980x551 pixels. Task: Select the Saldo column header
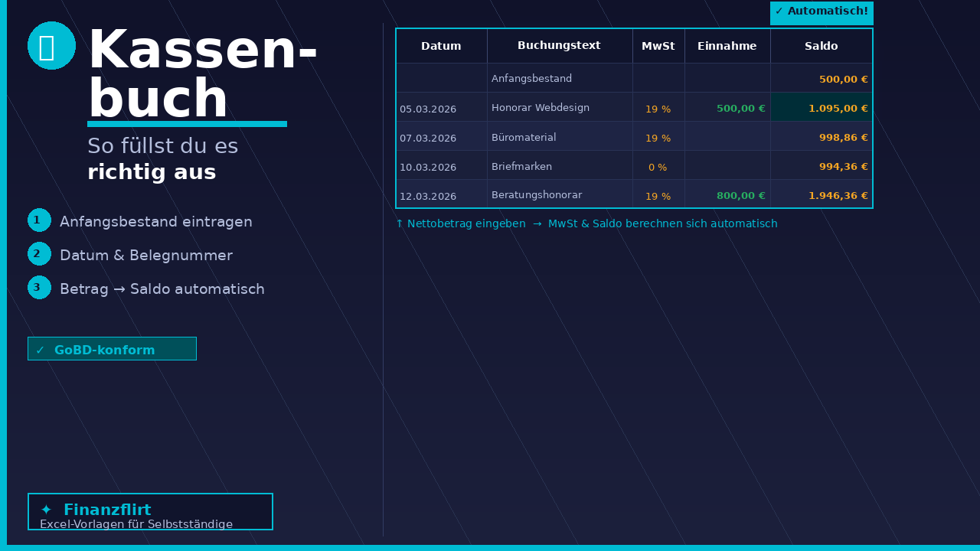(822, 46)
